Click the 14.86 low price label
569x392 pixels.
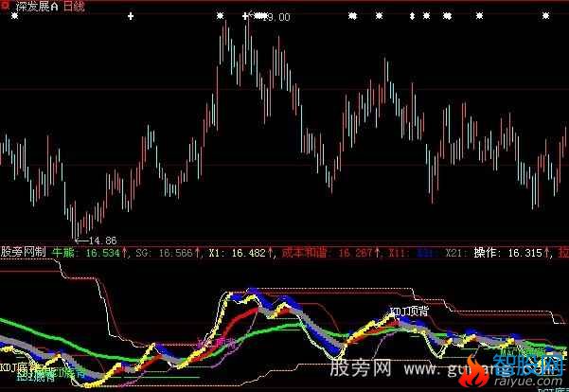tap(102, 241)
